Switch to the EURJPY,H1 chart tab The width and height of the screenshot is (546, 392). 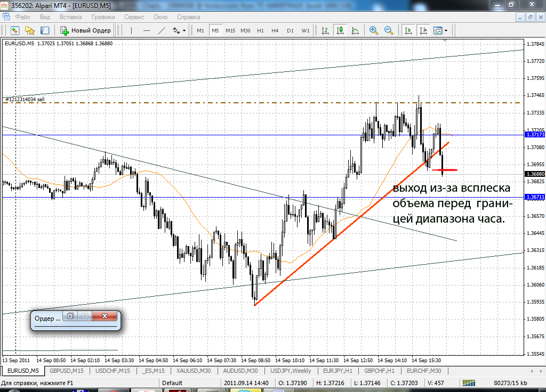tap(338, 371)
